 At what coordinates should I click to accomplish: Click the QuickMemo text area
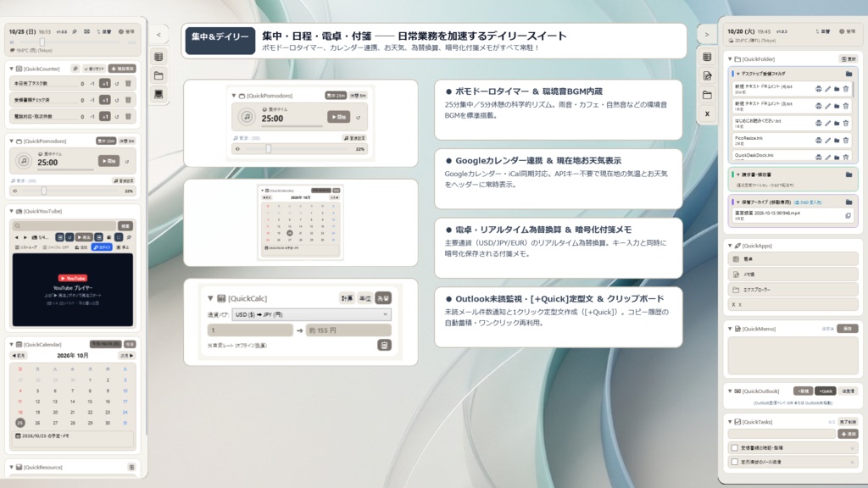tap(793, 355)
